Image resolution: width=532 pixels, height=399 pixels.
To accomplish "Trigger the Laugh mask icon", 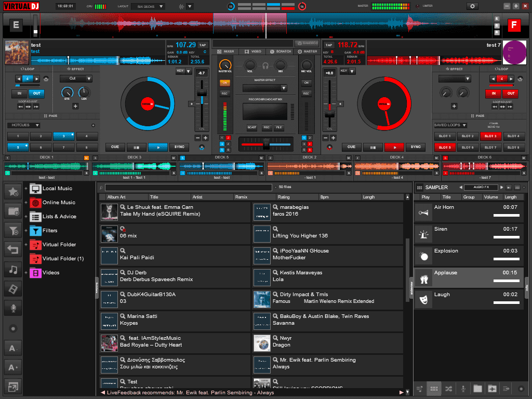I will tap(423, 300).
